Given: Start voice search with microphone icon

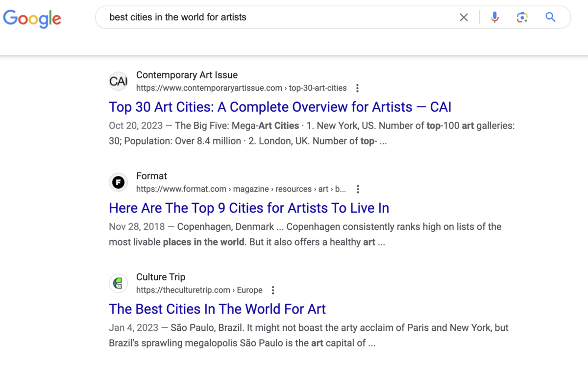Looking at the screenshot, I should click(x=495, y=18).
